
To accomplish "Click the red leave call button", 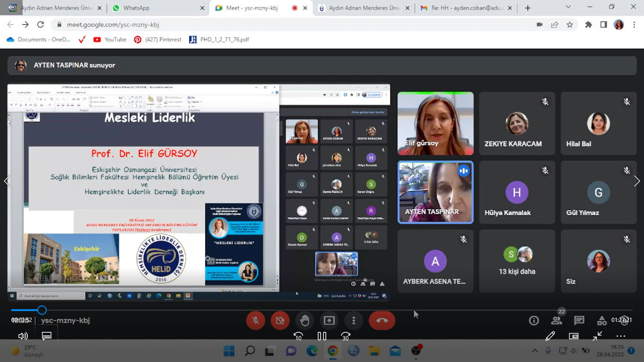I will tap(382, 321).
